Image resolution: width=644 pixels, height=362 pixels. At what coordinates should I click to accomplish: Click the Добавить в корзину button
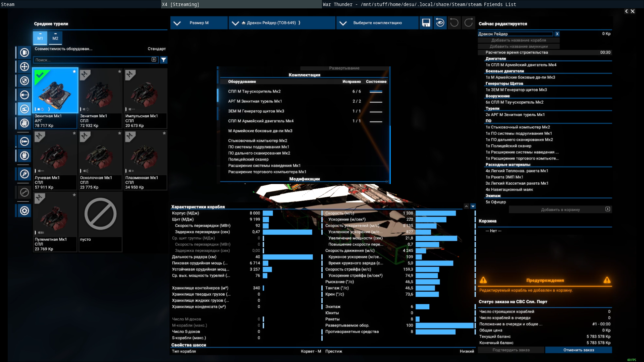click(560, 209)
